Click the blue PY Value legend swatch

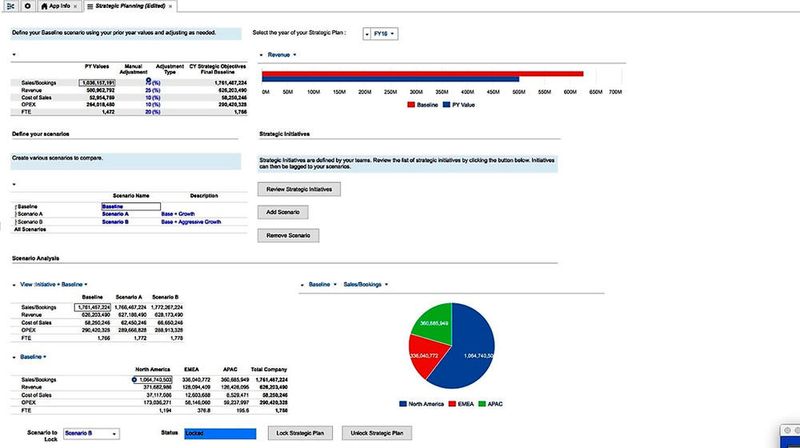[446, 105]
